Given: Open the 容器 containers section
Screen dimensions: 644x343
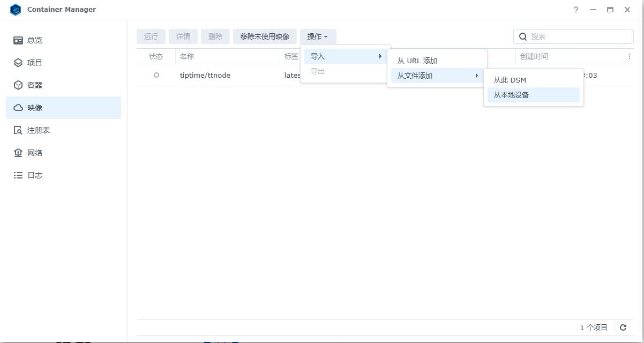Looking at the screenshot, I should click(x=34, y=85).
